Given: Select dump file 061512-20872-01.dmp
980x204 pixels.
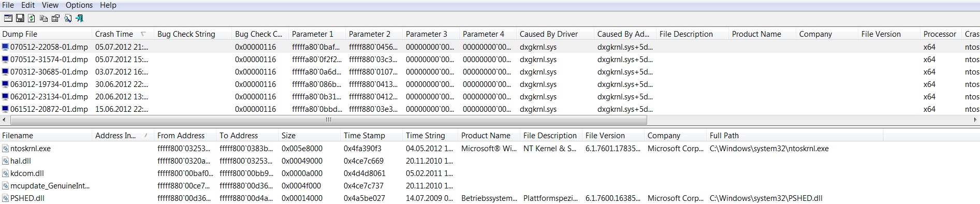Looking at the screenshot, I should tap(49, 109).
